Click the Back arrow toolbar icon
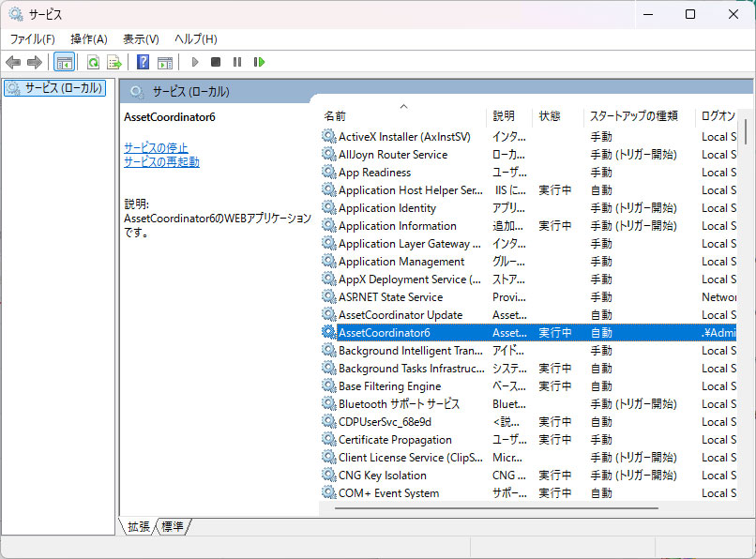This screenshot has height=559, width=756. pos(13,62)
